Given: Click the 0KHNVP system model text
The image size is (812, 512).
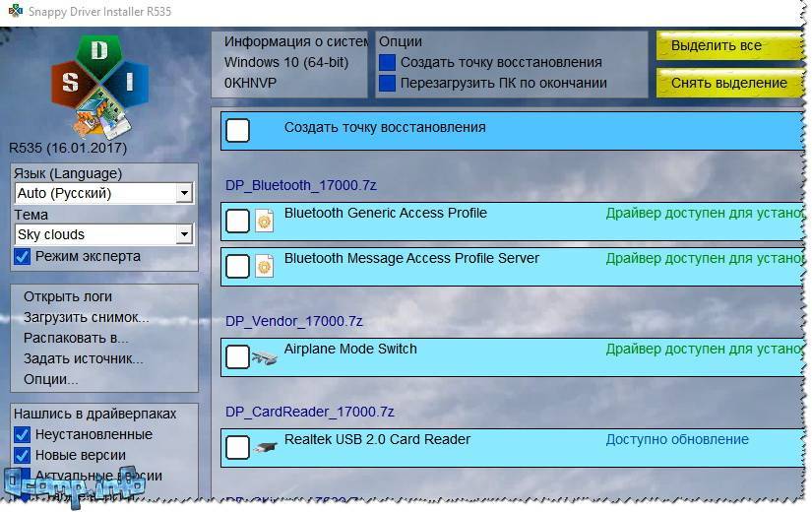Looking at the screenshot, I should 250,83.
